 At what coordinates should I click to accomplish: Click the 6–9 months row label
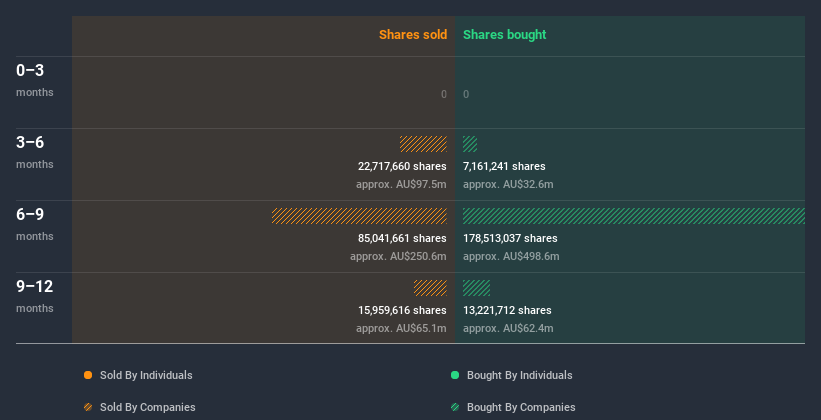tap(35, 224)
